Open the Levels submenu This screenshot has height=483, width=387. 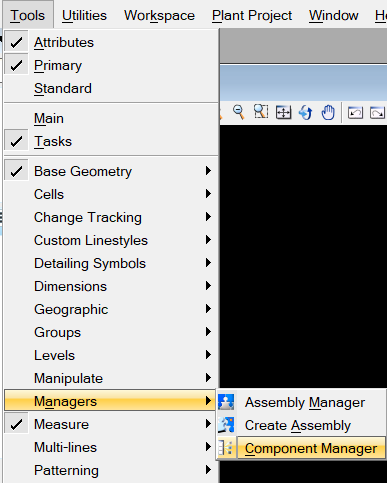pyautogui.click(x=111, y=355)
